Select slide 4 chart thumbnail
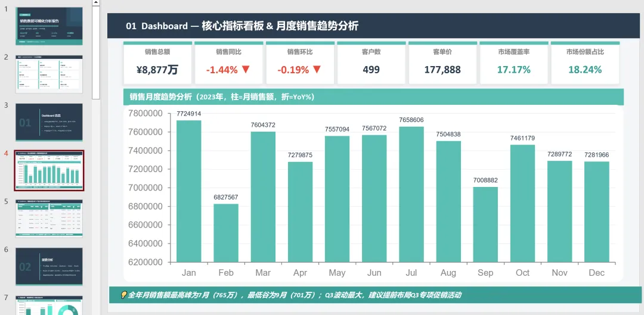The image size is (644, 315). coord(49,170)
